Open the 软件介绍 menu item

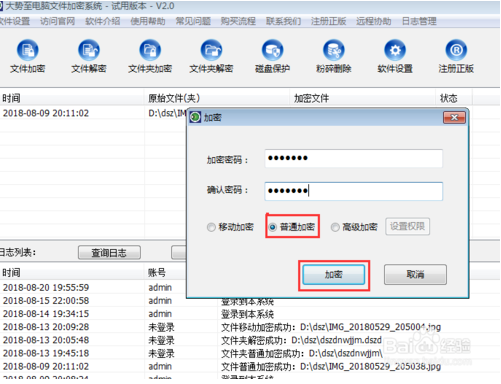[x=103, y=21]
